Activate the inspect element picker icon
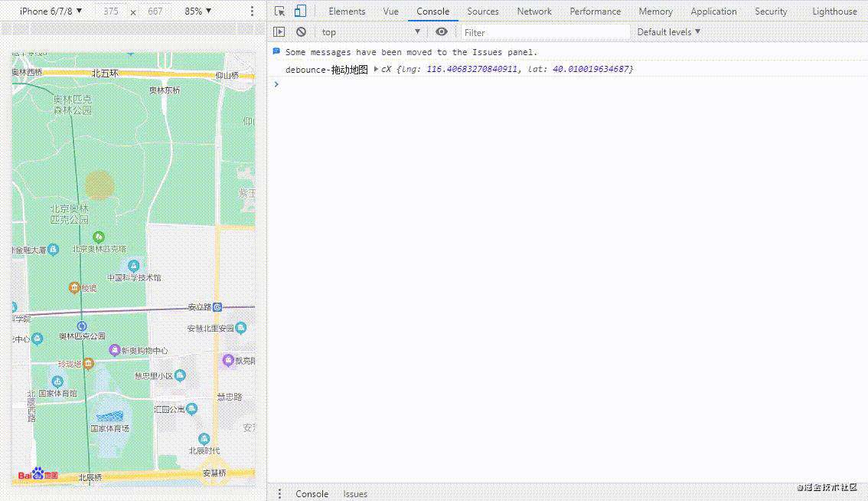The height and width of the screenshot is (501, 868). pos(279,11)
